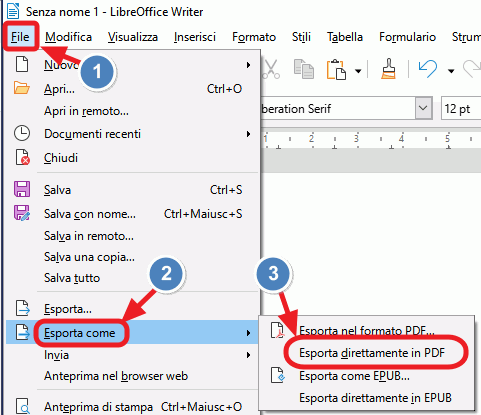Click the Chiudi document icon
The height and width of the screenshot is (415, 481).
tap(22, 157)
